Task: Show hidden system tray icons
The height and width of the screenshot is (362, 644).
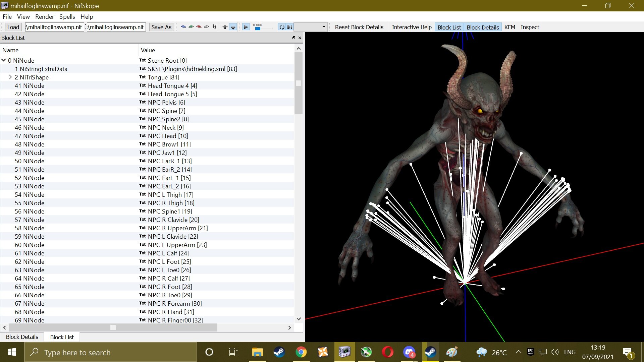Action: click(x=518, y=352)
